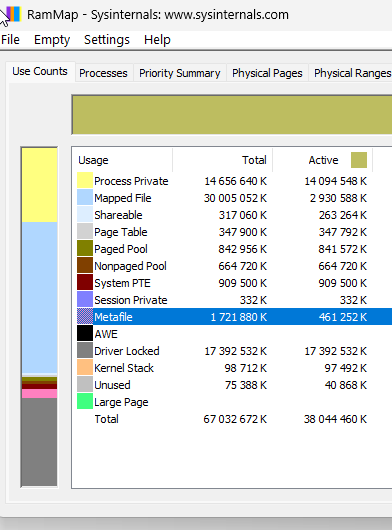
Task: Select the Use Counts tab
Action: pyautogui.click(x=40, y=71)
